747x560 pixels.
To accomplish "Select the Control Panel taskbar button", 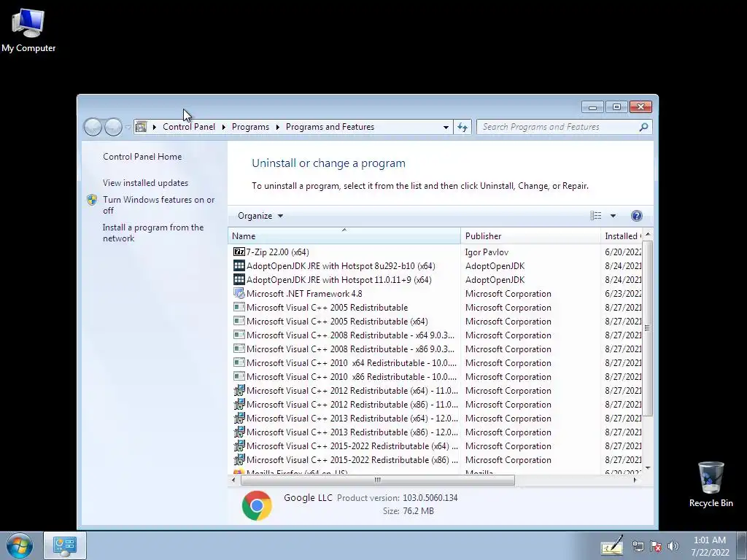I will [x=65, y=545].
